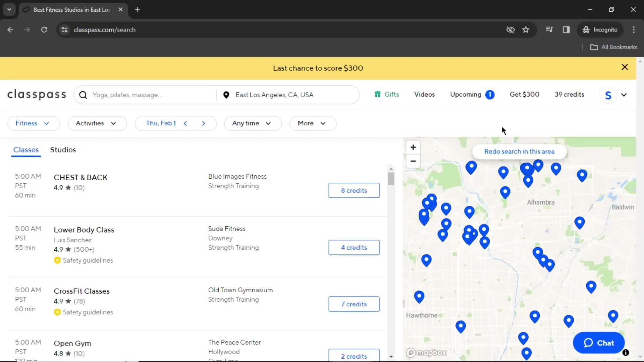Open the Lower Body Class listing

pos(84,230)
